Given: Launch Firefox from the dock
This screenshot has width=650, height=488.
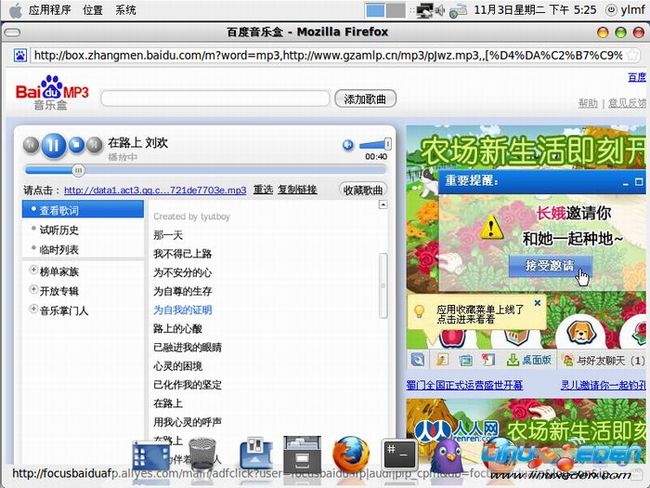Looking at the screenshot, I should tap(351, 454).
